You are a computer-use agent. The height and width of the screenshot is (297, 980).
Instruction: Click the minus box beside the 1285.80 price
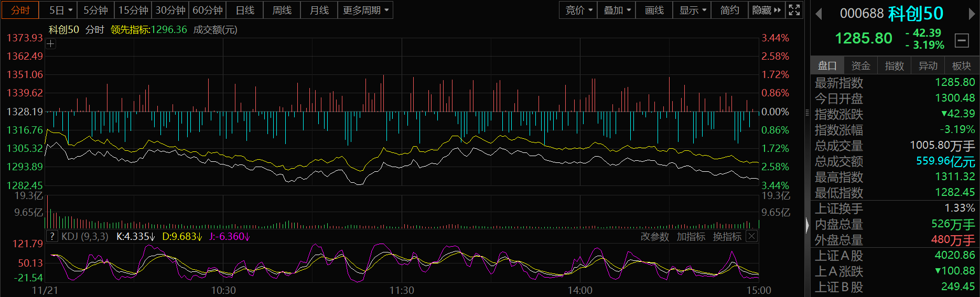[x=962, y=40]
